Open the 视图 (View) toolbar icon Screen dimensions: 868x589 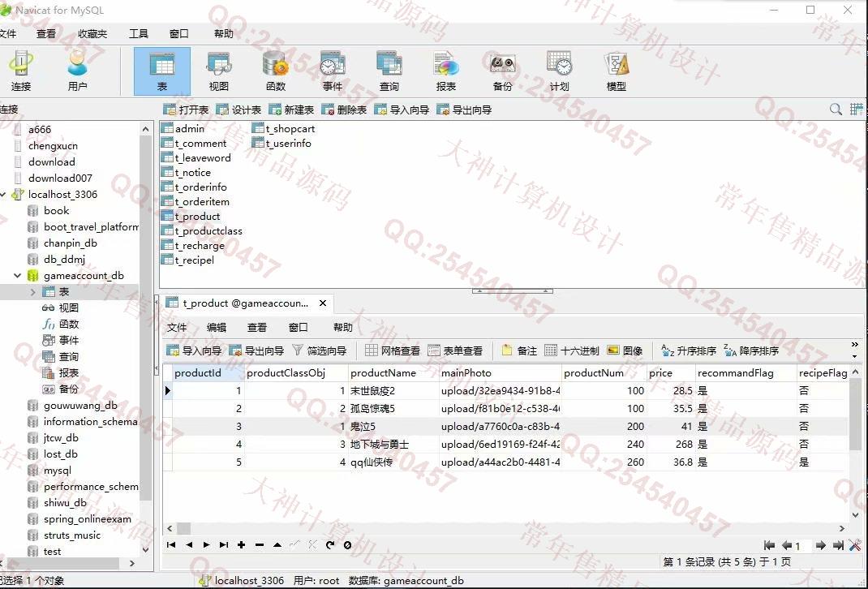pyautogui.click(x=218, y=71)
